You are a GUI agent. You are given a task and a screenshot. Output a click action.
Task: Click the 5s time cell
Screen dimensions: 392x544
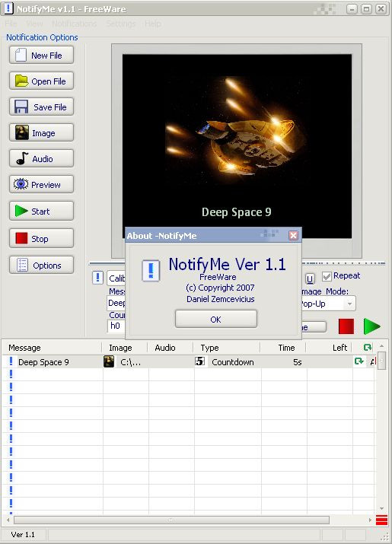tap(297, 362)
